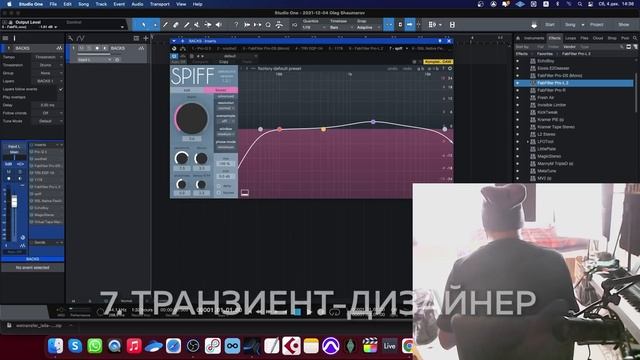Switch to the Instruments browser tab
This screenshot has width=640, height=360.
pos(534,38)
